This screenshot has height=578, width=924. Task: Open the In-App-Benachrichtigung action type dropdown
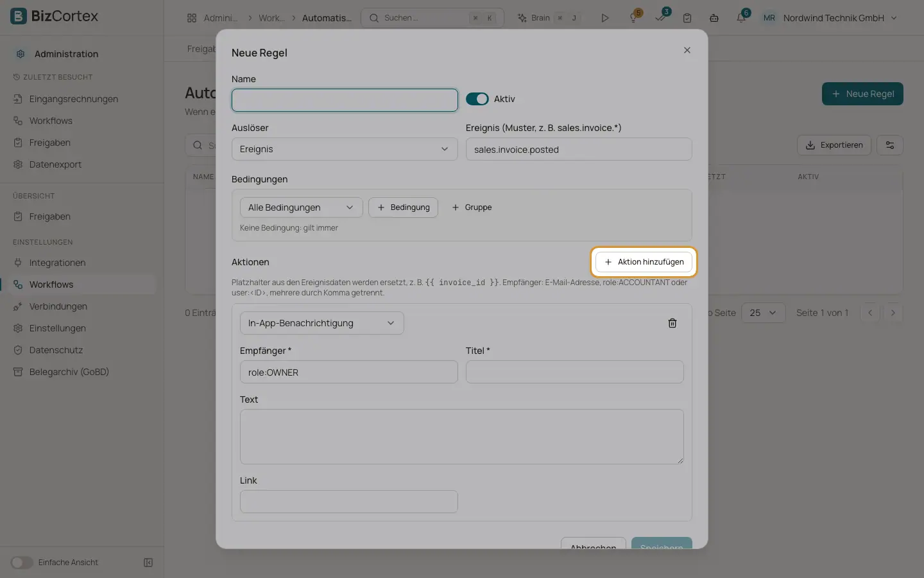point(321,323)
